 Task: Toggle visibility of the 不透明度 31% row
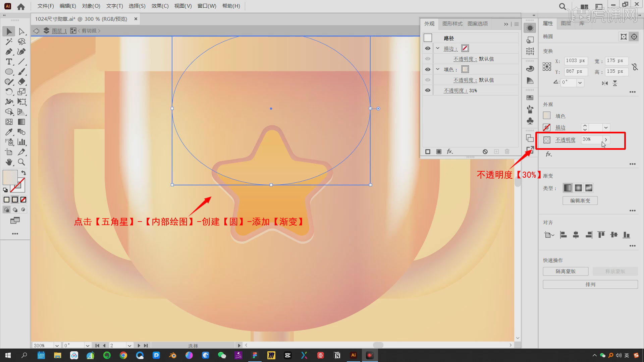[428, 90]
